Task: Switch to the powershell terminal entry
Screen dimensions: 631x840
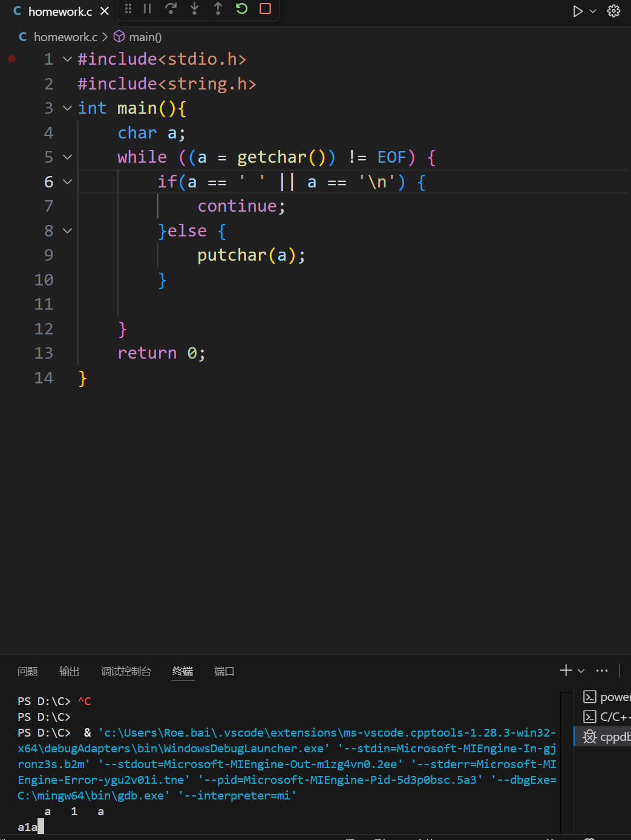Action: [x=606, y=697]
